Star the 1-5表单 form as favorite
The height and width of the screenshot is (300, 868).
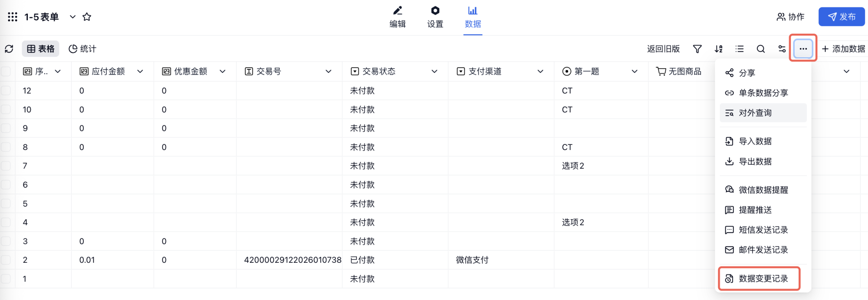tap(87, 17)
